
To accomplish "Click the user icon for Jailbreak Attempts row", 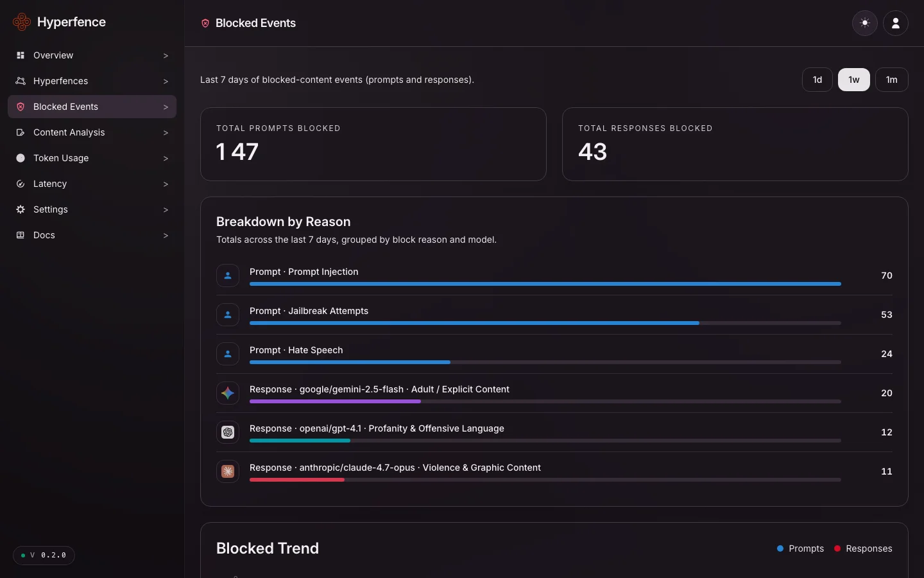I will [x=228, y=315].
